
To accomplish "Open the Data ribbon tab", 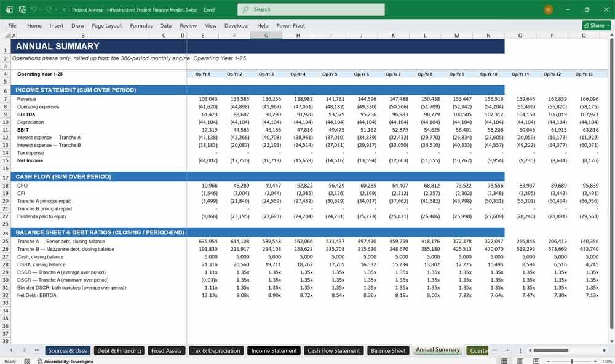I will [165, 25].
